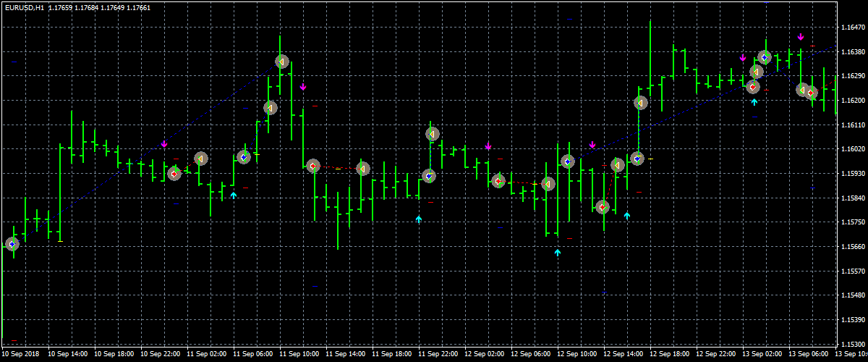
Task: Click the 10 Sep 18:00 time label
Action: [114, 355]
